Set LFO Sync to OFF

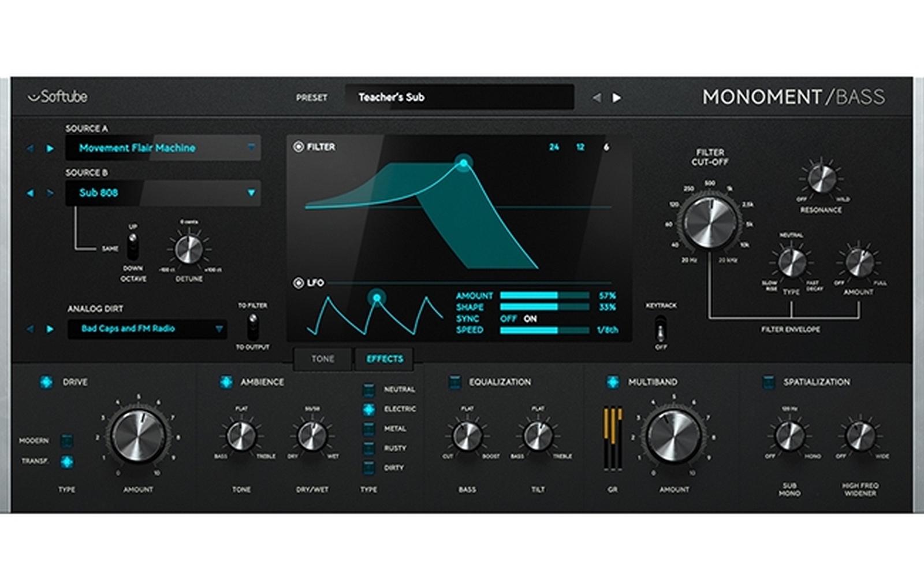point(508,318)
